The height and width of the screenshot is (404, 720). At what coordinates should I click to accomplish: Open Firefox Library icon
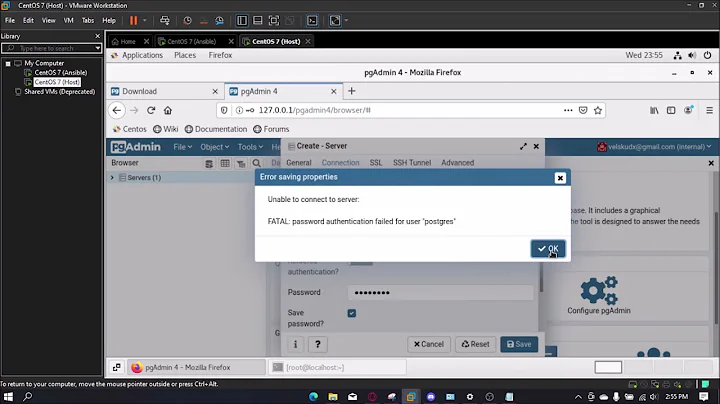(654, 110)
